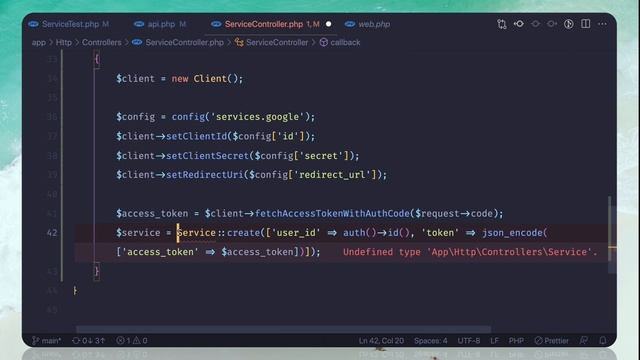Click the 'Service' class name on line 42
Viewport: 640px width, 360px height.
pos(196,233)
